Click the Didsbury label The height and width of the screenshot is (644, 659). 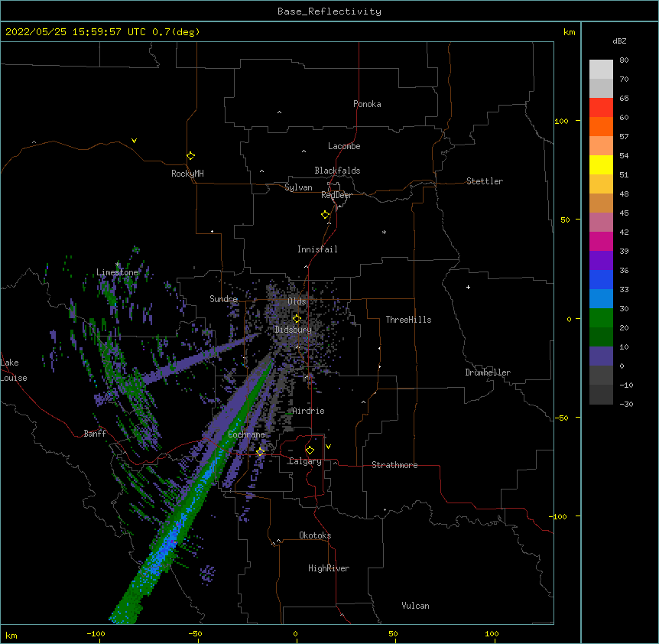(294, 330)
